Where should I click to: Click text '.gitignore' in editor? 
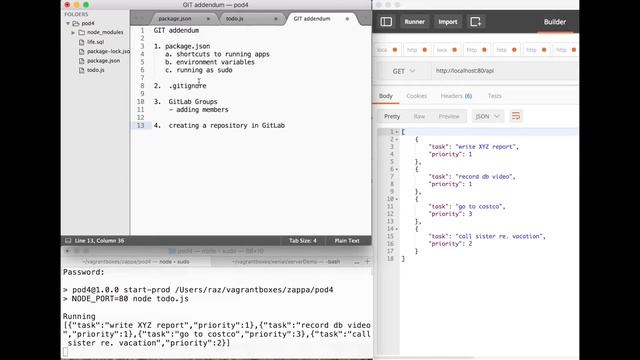(x=187, y=86)
